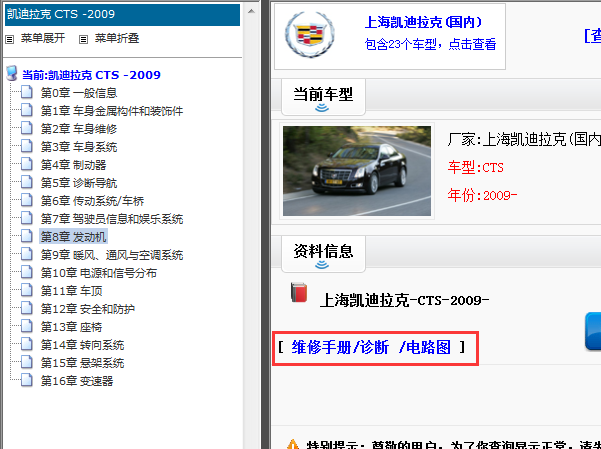Click the blue header 凯迪拉克 CTS -2009
601x449 pixels.
[122, 15]
